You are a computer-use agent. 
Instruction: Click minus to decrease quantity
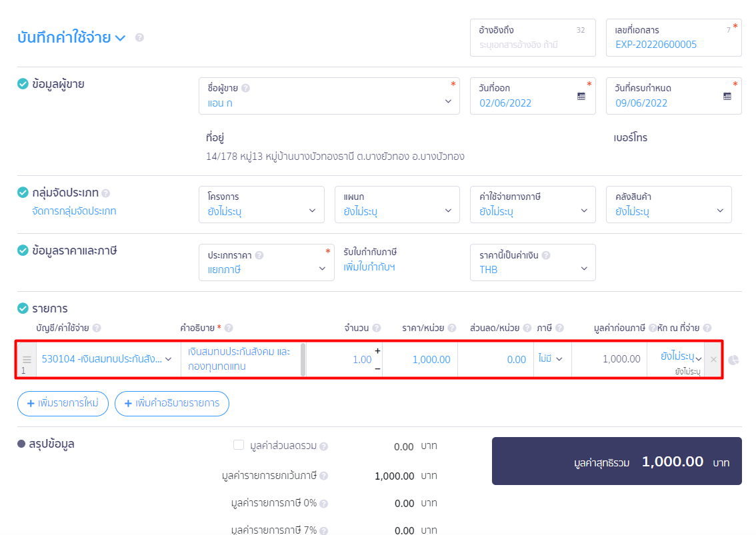377,368
